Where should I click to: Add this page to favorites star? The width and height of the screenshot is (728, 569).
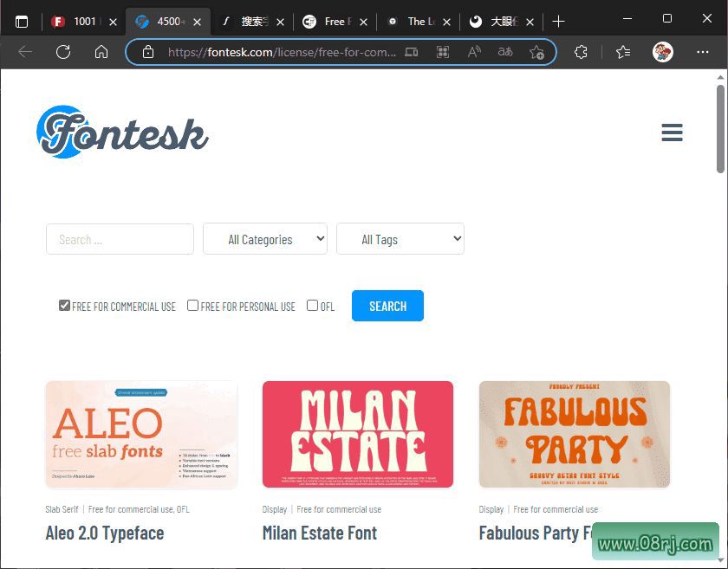(x=536, y=52)
